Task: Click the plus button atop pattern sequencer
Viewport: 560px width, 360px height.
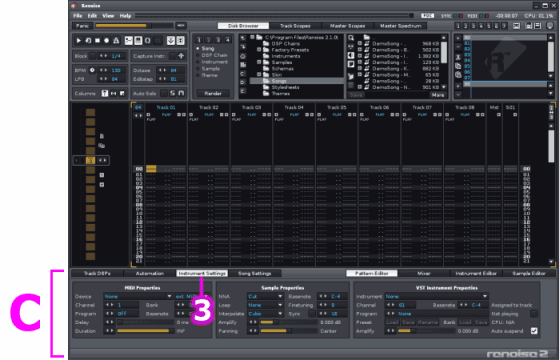Action: click(x=458, y=38)
